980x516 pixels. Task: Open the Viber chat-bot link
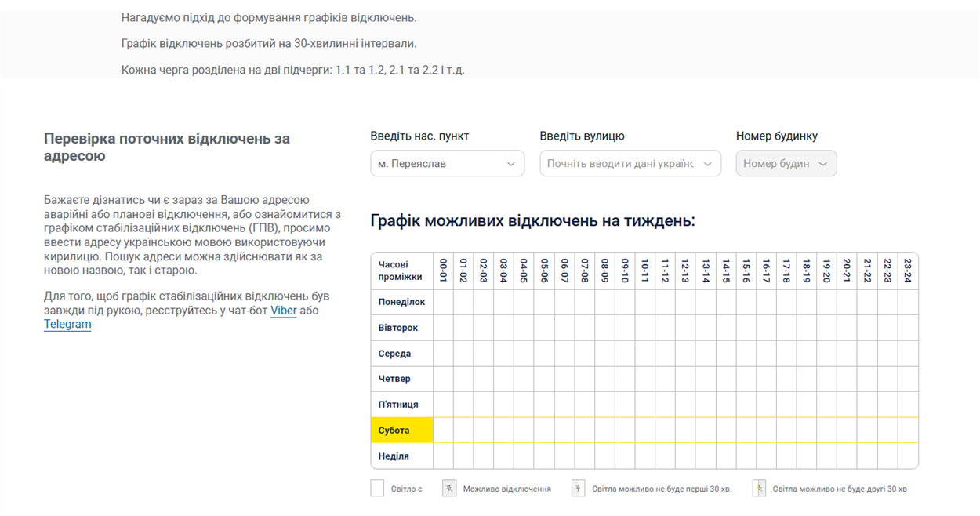pos(283,311)
